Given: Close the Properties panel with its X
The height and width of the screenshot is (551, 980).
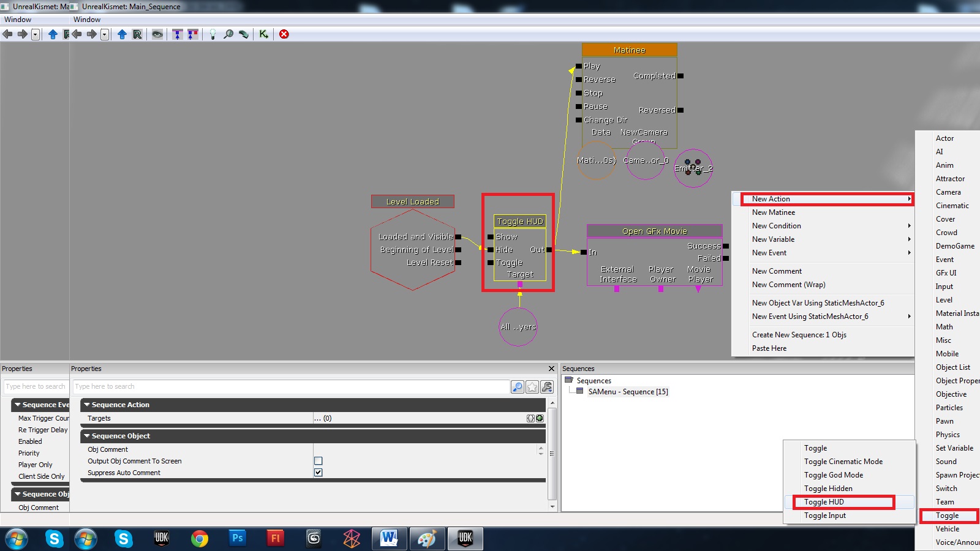Looking at the screenshot, I should [551, 369].
